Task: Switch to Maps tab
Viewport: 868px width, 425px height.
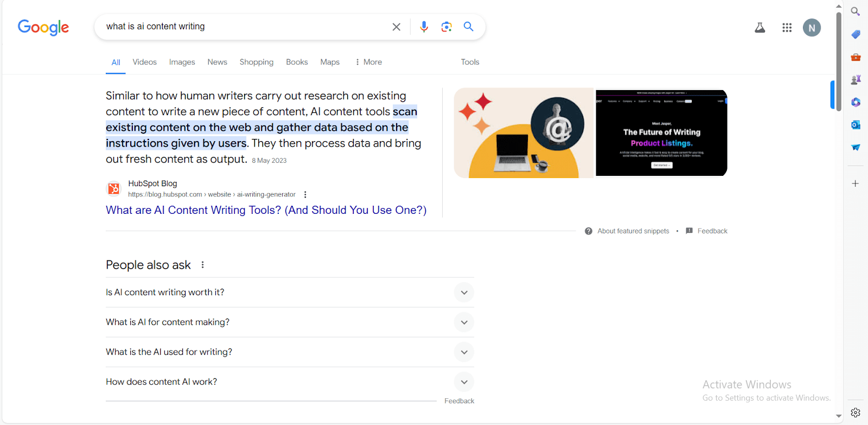Action: [330, 62]
